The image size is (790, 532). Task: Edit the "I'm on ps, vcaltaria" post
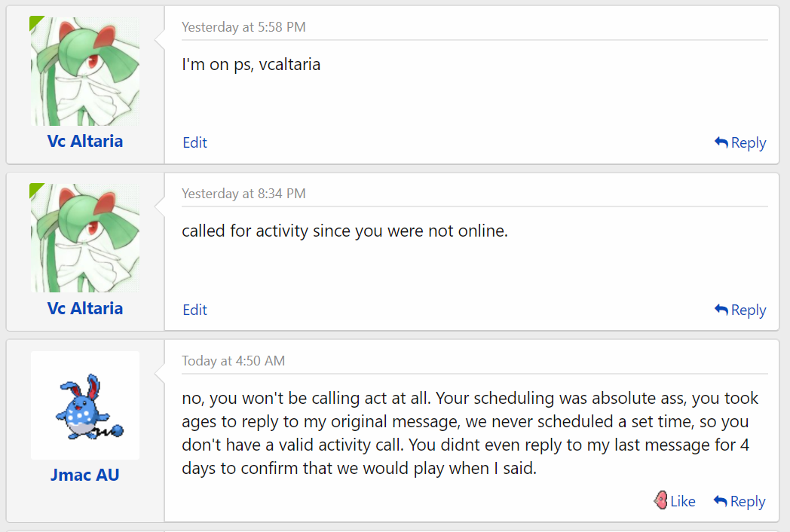coord(194,142)
